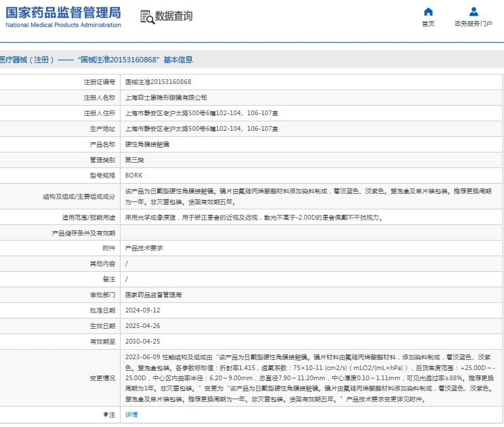Open the 首页 home link text
This screenshot has height=427, width=504.
428,24
